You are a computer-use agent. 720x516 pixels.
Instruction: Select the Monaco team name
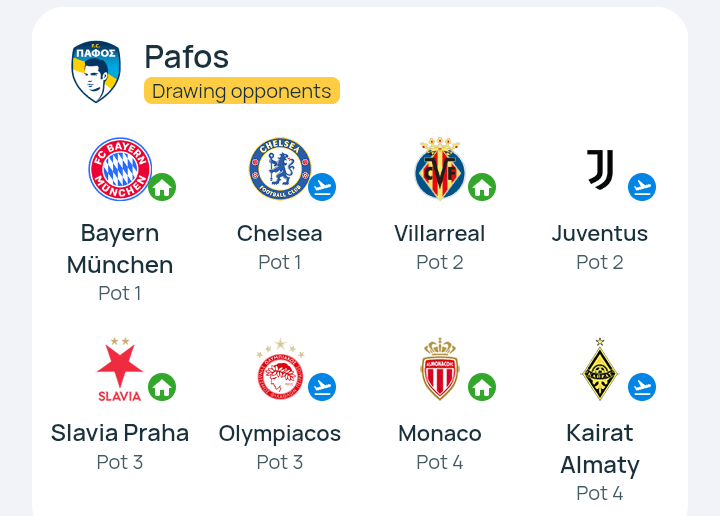(440, 433)
